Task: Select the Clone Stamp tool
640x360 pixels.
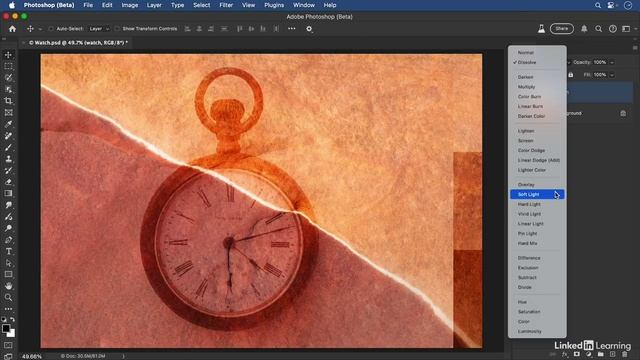Action: (x=8, y=159)
